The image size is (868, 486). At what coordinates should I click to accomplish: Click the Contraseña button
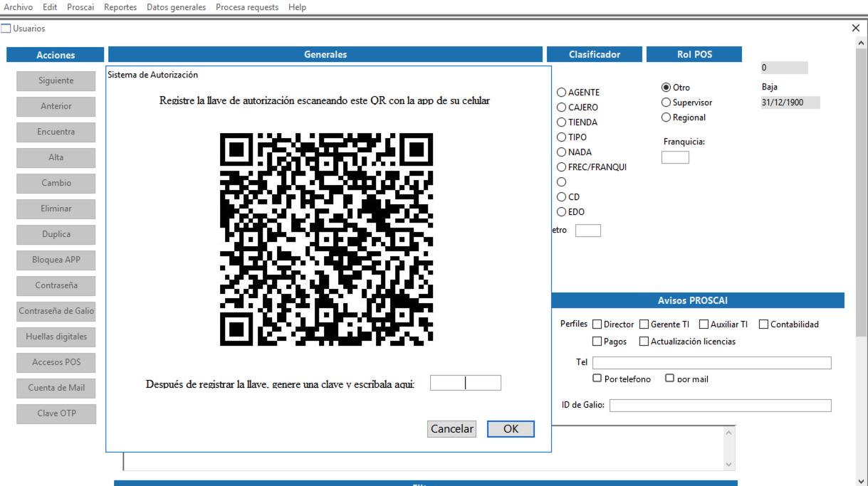coord(56,285)
